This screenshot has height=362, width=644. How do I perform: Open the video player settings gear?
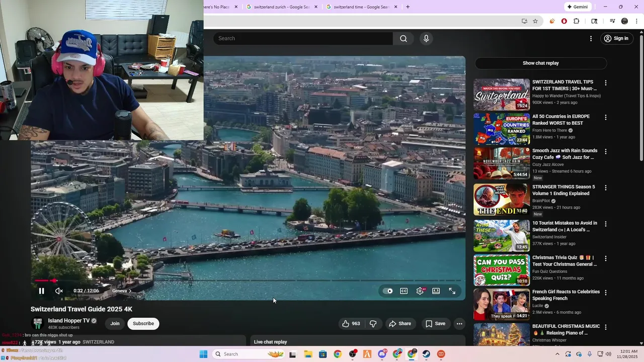tap(420, 291)
